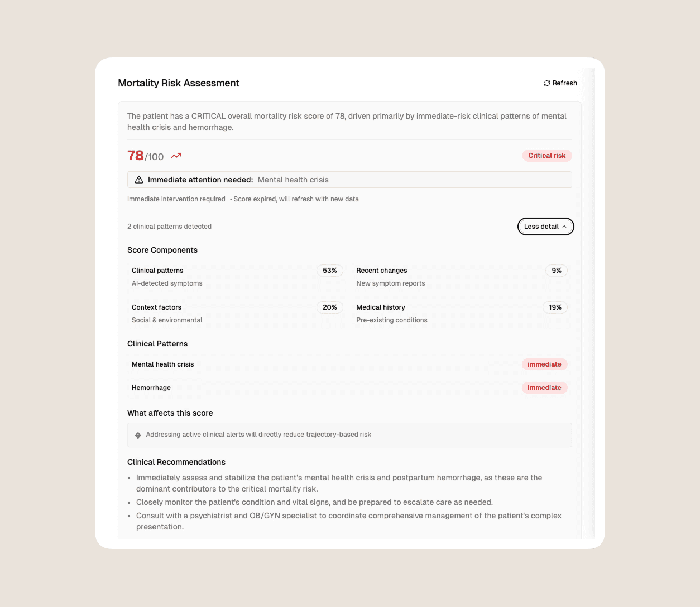Click the chevron in Less detail button
Viewport: 700px width, 607px height.
pos(564,227)
